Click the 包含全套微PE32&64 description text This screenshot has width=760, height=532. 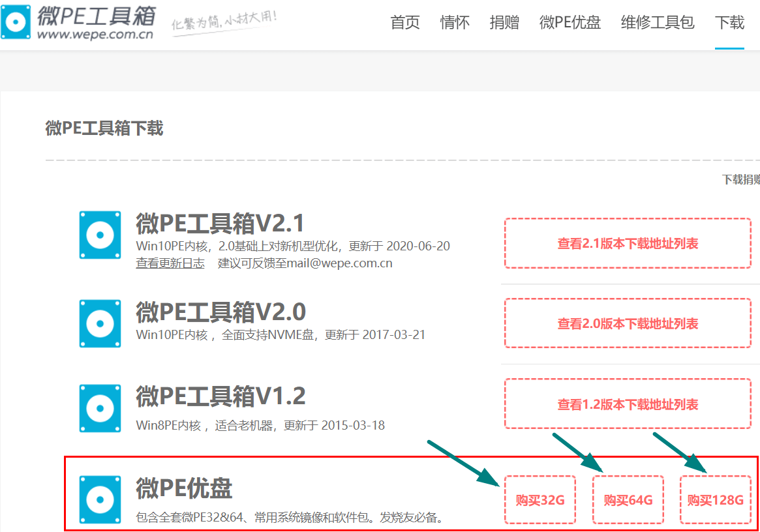coord(290,517)
